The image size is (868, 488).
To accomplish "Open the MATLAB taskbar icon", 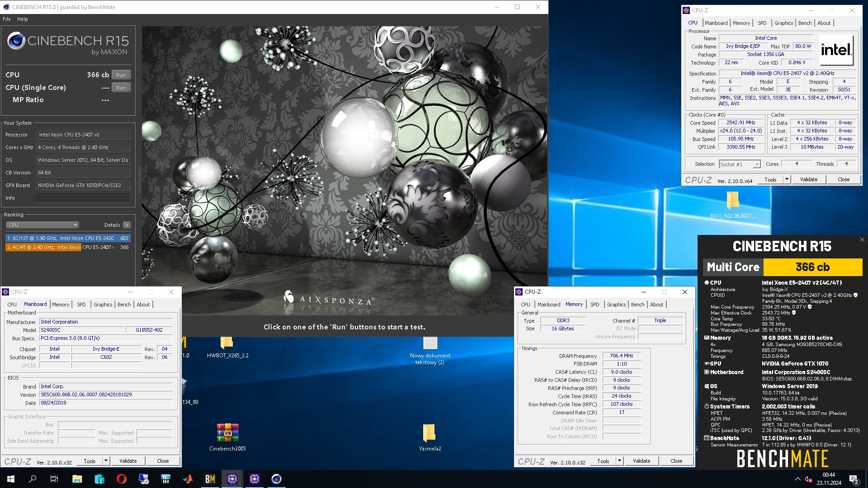I will point(188,479).
